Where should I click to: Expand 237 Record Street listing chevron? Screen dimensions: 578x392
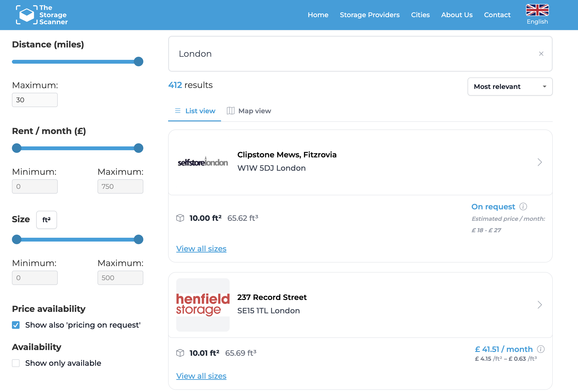coord(539,305)
